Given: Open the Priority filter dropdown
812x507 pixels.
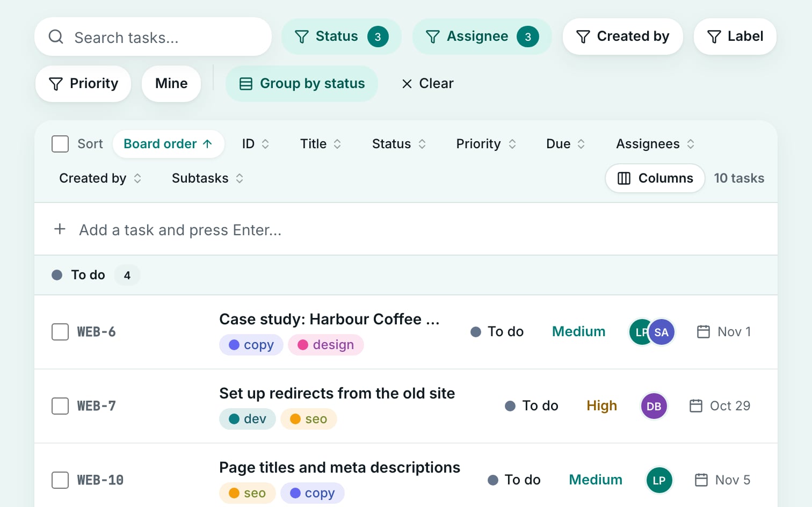Looking at the screenshot, I should 83,83.
